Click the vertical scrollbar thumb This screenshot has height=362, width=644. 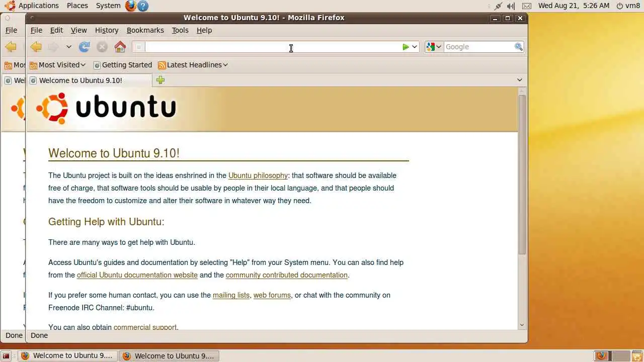coord(522,174)
